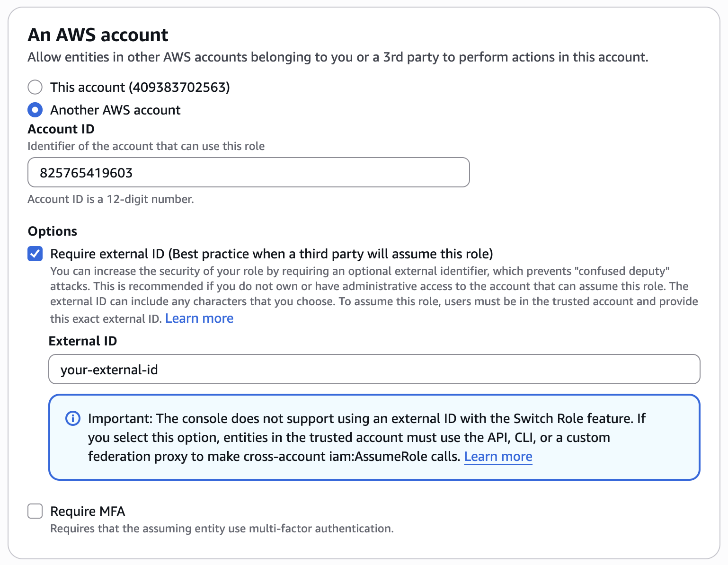Click the "Account ID" field label
Image resolution: width=728 pixels, height=565 pixels.
point(61,129)
